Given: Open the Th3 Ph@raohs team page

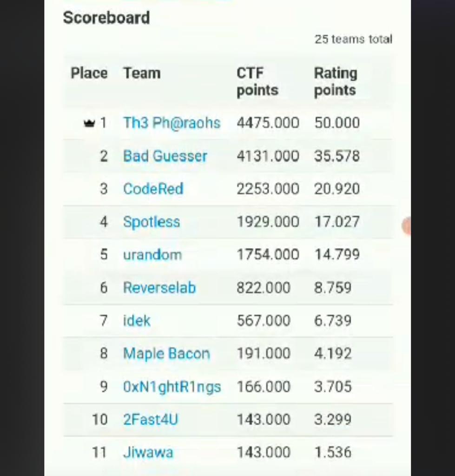Looking at the screenshot, I should coord(171,123).
